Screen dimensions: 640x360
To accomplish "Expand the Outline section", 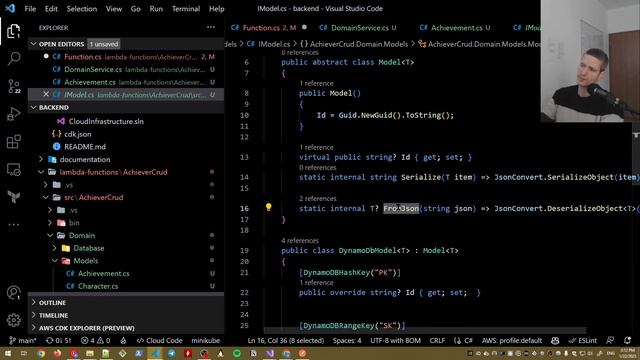I will pos(126,302).
